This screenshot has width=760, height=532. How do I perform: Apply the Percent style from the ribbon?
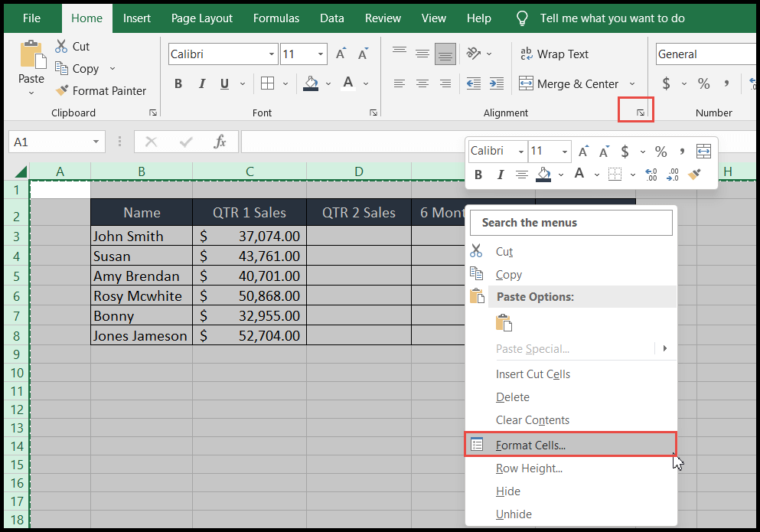point(703,83)
